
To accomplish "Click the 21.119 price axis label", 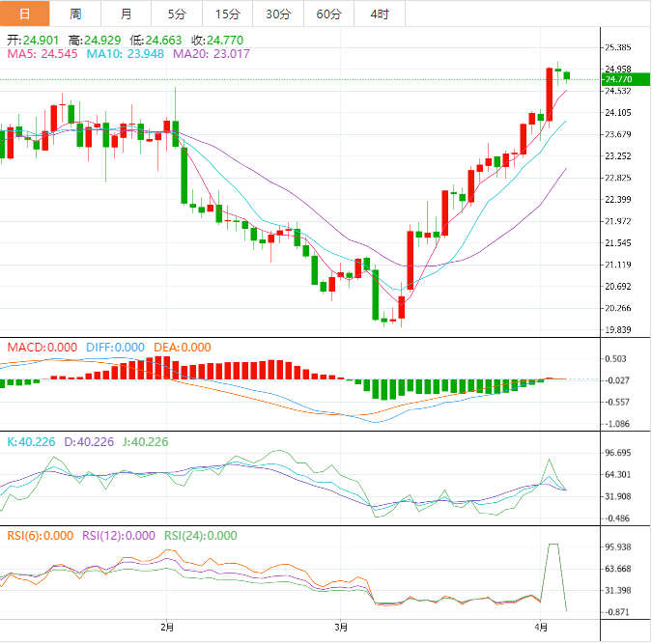I will [x=618, y=265].
